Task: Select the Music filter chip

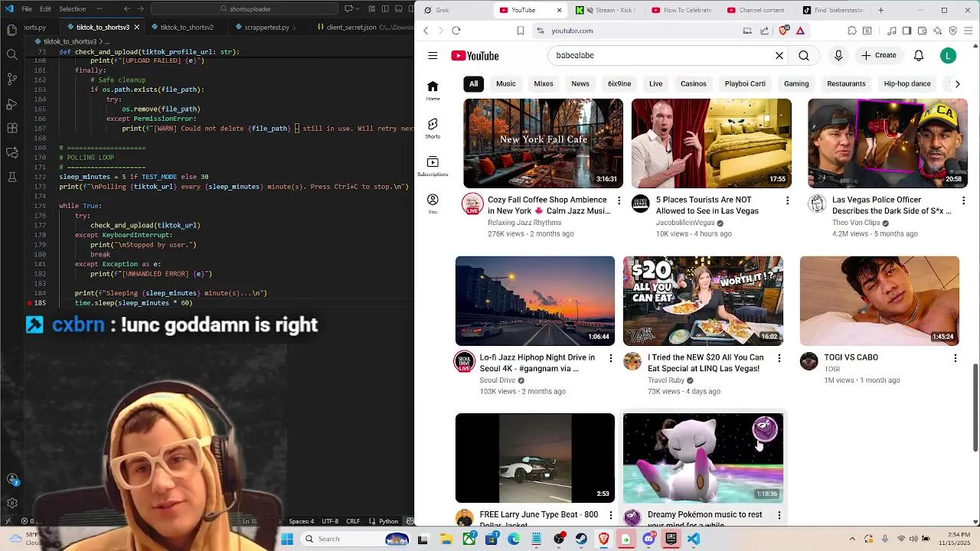Action: [506, 83]
